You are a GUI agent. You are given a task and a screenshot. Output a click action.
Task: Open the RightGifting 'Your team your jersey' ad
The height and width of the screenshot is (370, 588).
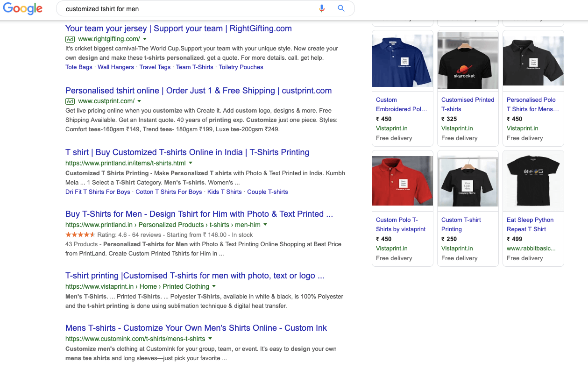178,28
